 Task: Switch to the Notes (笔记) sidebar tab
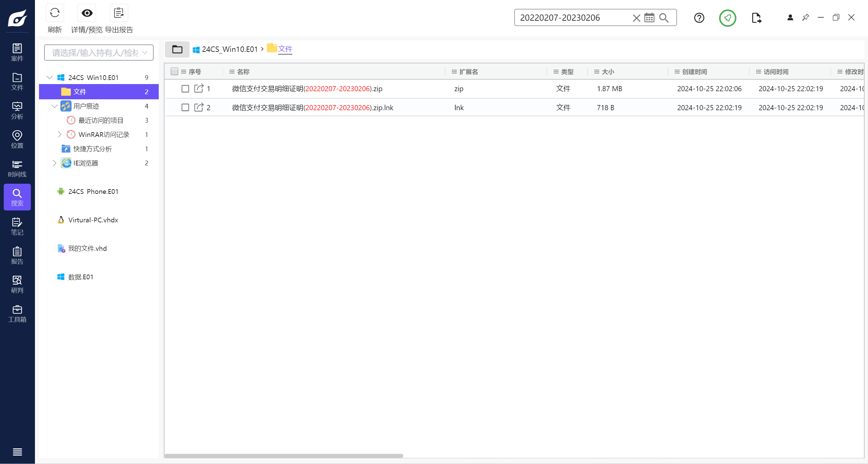tap(17, 227)
